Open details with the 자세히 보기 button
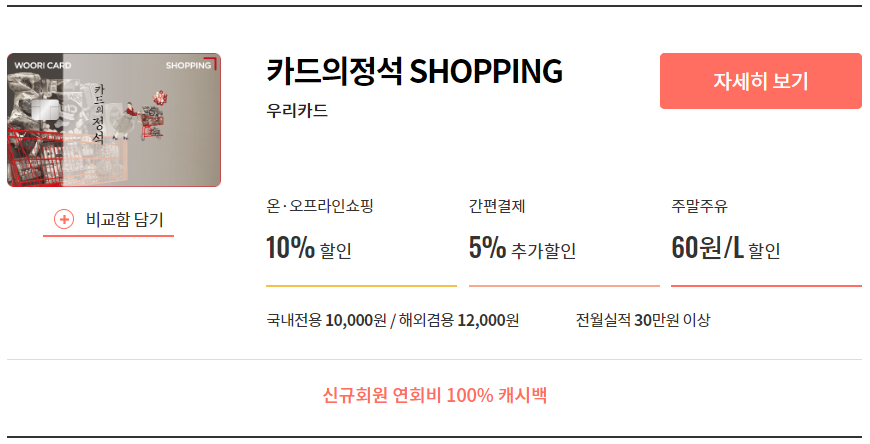Screen dimensions: 870x444 761,81
